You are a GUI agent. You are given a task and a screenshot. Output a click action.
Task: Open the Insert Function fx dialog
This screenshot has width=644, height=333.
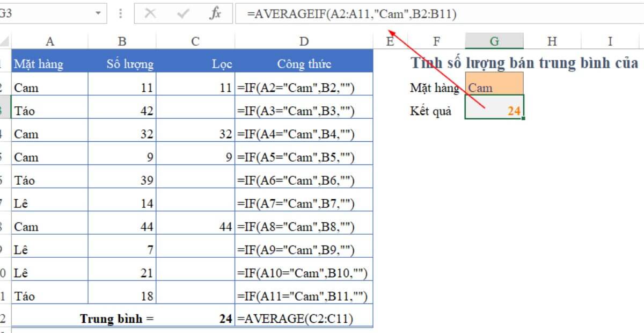215,14
